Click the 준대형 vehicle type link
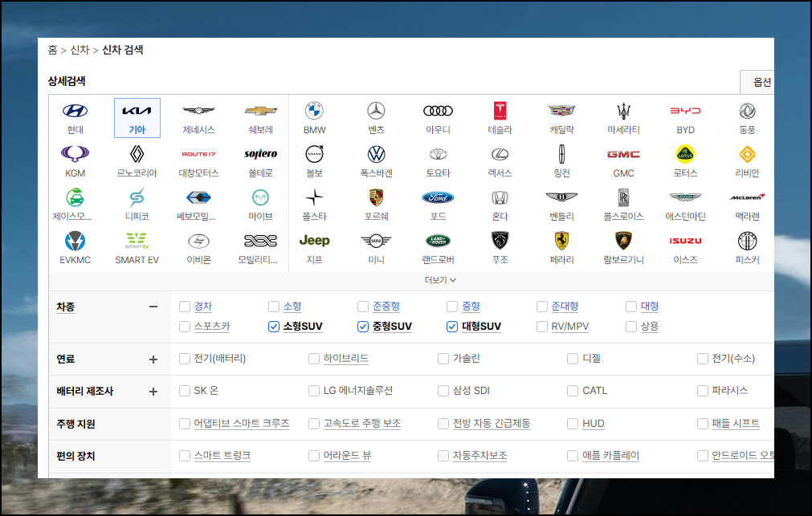Screen dimensions: 812x516 565,306
